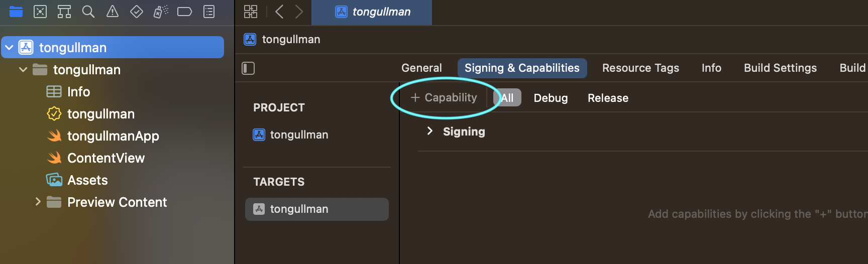The image size is (868, 264).
Task: Go back with the left arrow
Action: click(x=280, y=12)
